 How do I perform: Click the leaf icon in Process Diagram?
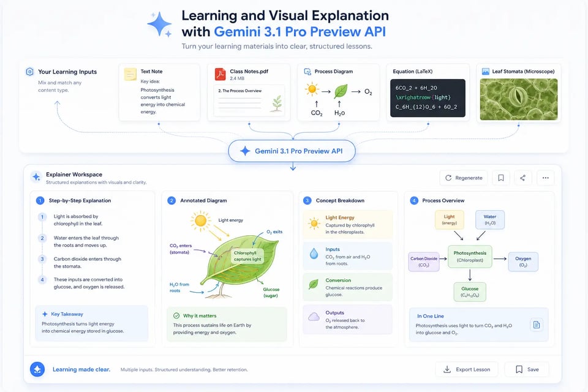(x=341, y=91)
